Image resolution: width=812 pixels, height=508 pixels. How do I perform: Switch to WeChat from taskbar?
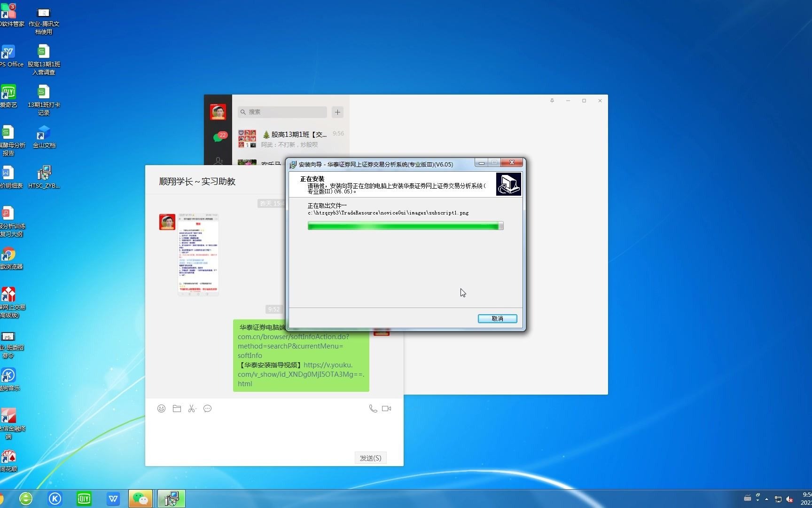(141, 499)
